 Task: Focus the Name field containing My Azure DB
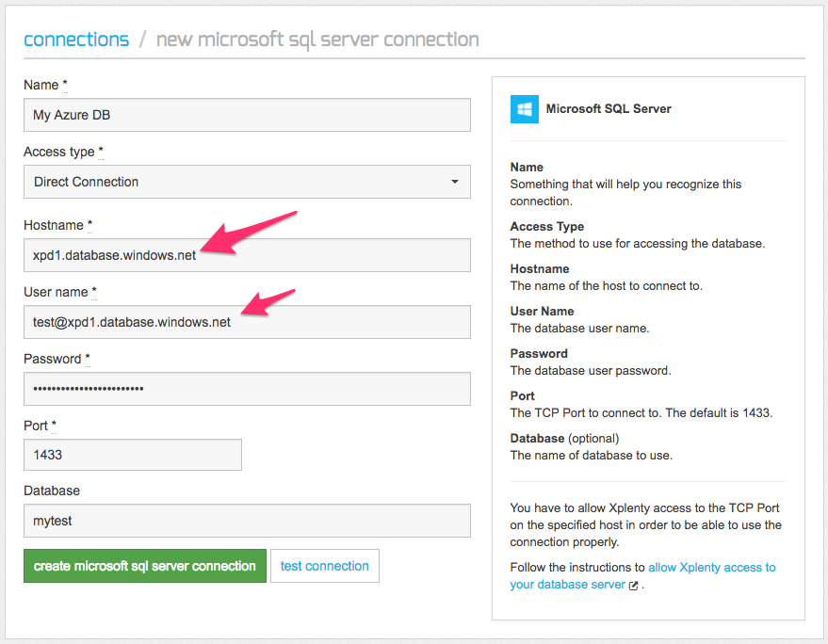pyautogui.click(x=247, y=115)
